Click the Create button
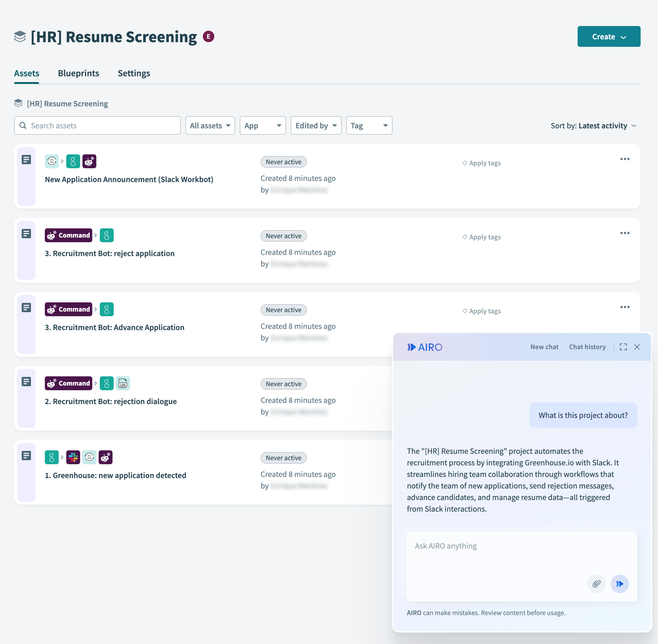Image resolution: width=658 pixels, height=644 pixels. (x=609, y=36)
